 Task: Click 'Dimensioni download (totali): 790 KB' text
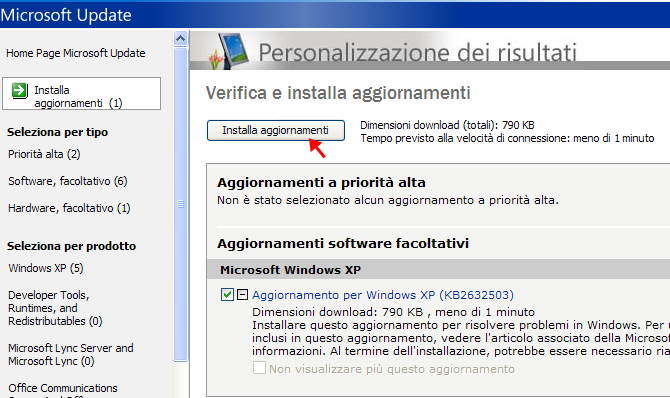click(x=447, y=125)
